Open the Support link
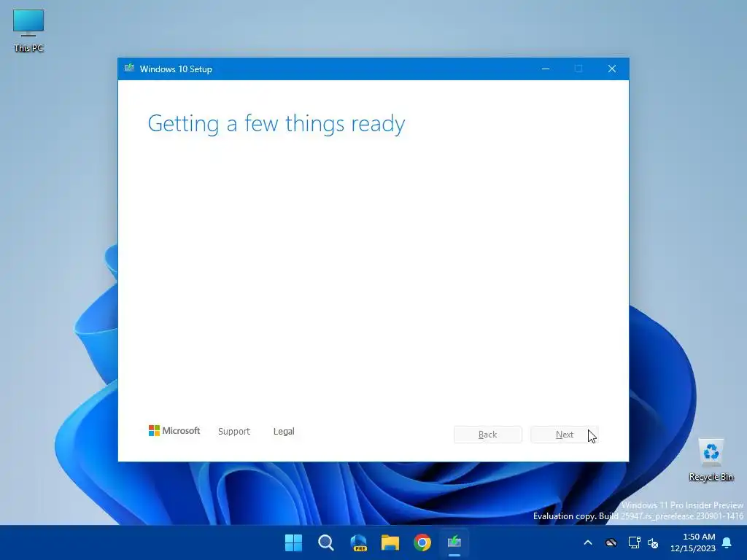The width and height of the screenshot is (747, 560). (x=234, y=432)
